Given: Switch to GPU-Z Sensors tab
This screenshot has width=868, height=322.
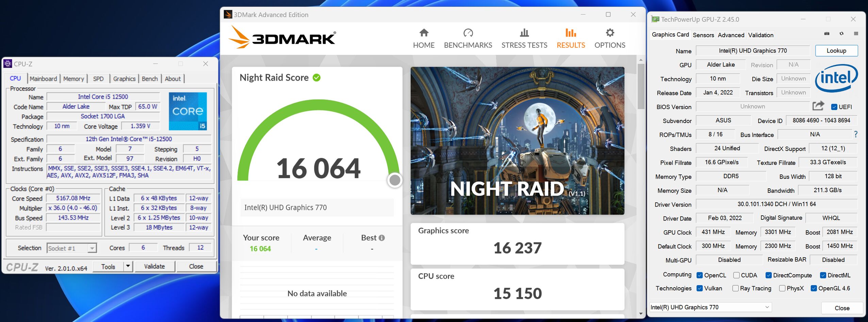Looking at the screenshot, I should [x=703, y=35].
